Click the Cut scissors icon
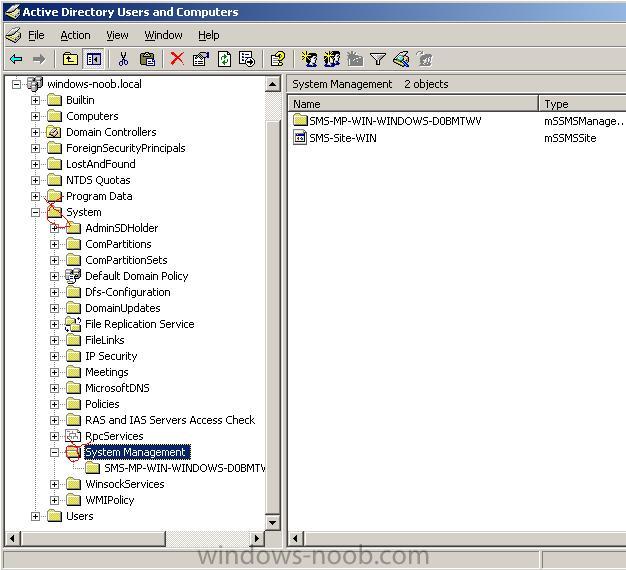Image resolution: width=626 pixels, height=570 pixels. click(123, 59)
